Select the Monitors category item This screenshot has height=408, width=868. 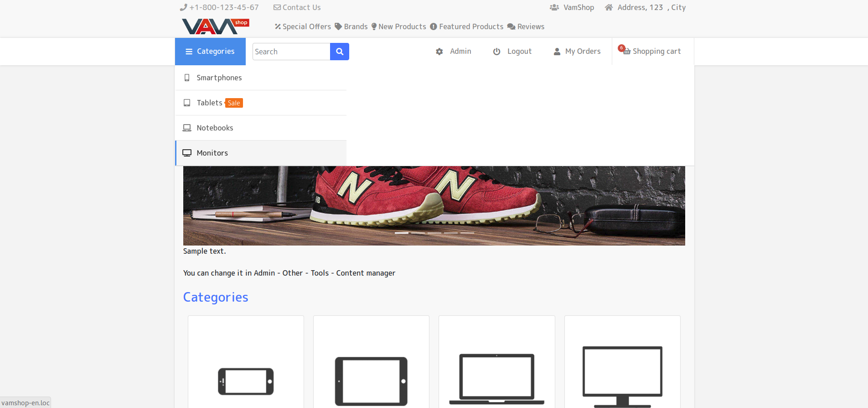pos(212,153)
